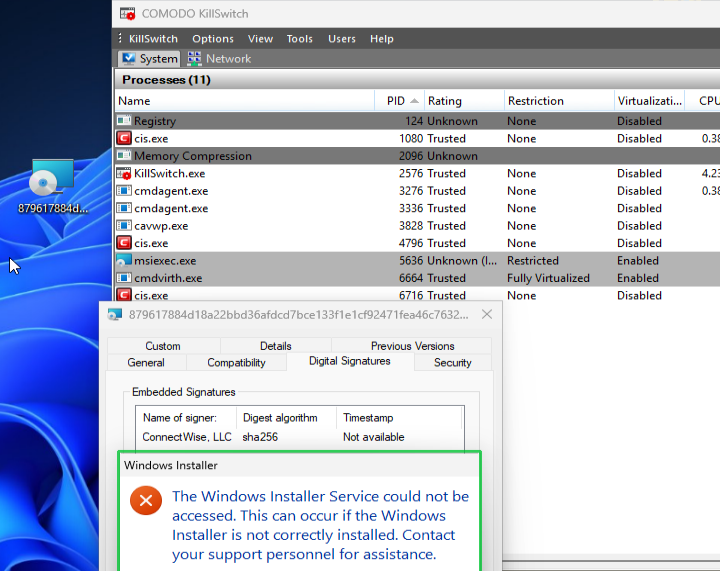Open the Security tab in properties
Screen dimensions: 720x571
453,363
